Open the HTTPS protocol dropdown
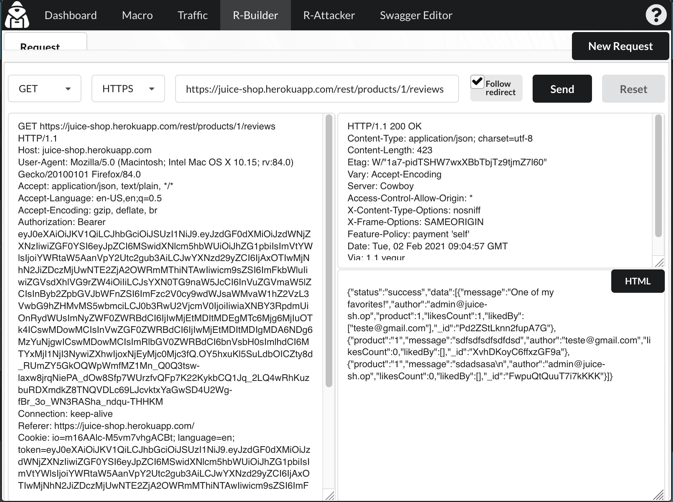 [128, 89]
